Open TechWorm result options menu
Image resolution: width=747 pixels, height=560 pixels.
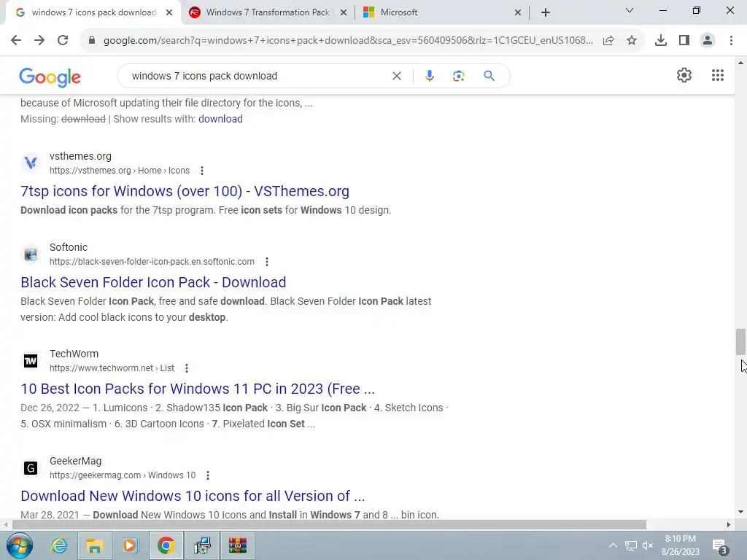tap(187, 368)
